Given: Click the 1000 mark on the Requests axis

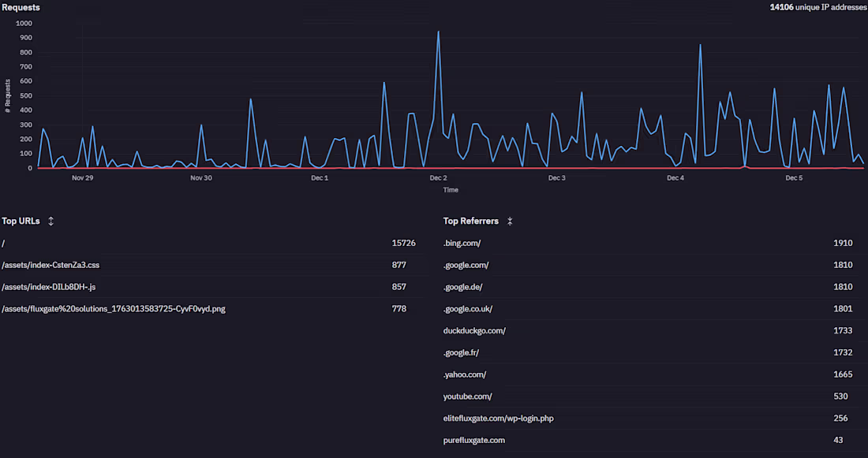Looking at the screenshot, I should 23,23.
